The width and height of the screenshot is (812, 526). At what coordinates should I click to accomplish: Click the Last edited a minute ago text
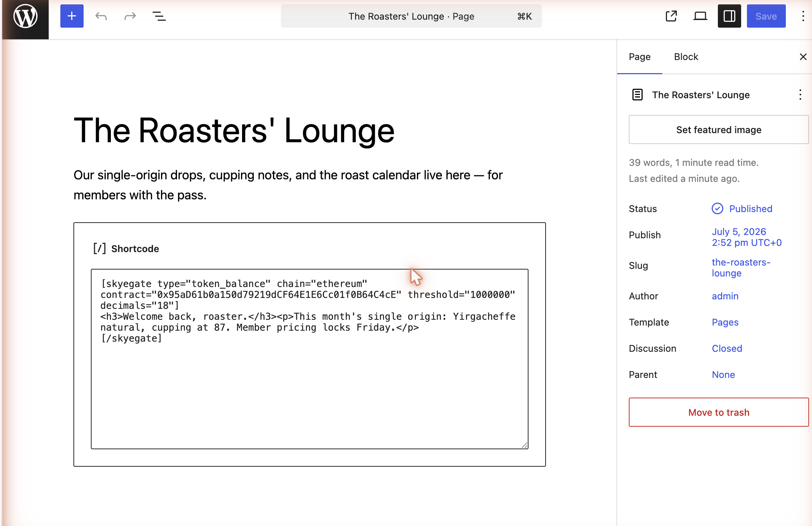[684, 179]
